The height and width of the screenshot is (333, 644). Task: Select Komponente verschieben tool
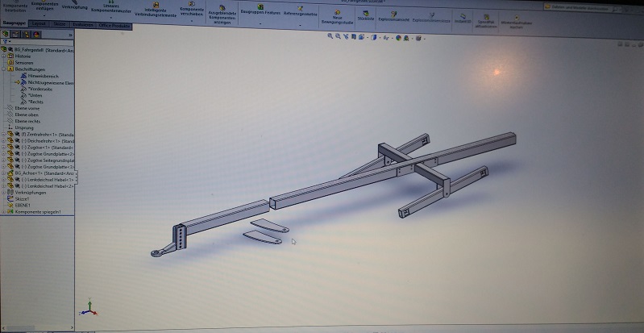(192, 10)
